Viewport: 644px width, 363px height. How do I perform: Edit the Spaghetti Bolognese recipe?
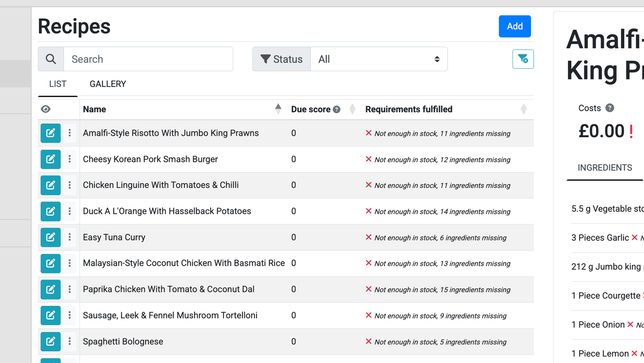point(50,341)
